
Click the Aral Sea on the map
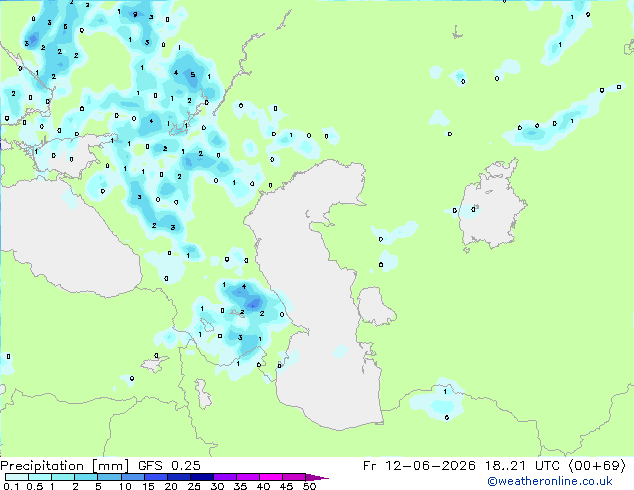point(491,210)
